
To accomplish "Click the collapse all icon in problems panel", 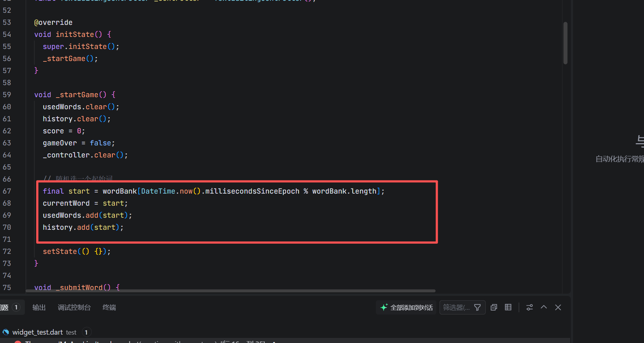I will tap(494, 308).
